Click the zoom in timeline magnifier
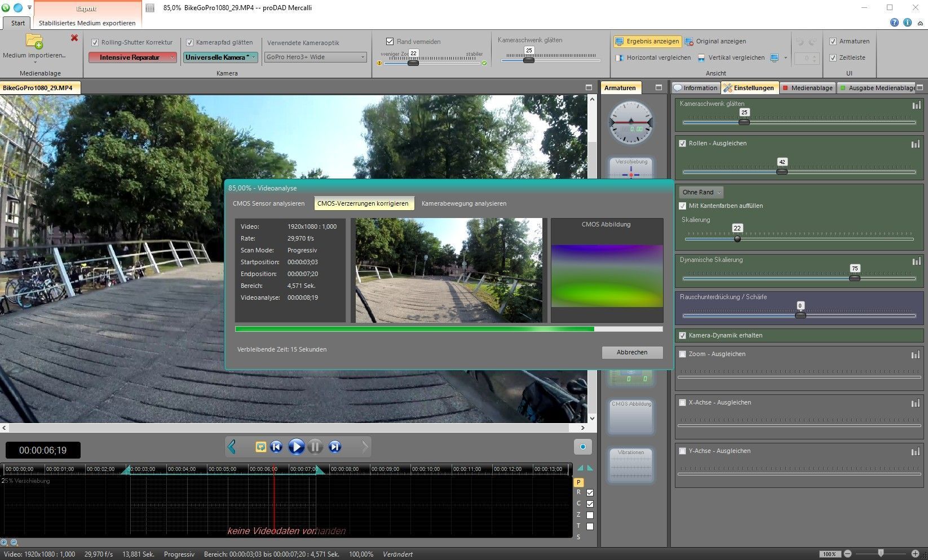This screenshot has height=560, width=928. coord(5,543)
